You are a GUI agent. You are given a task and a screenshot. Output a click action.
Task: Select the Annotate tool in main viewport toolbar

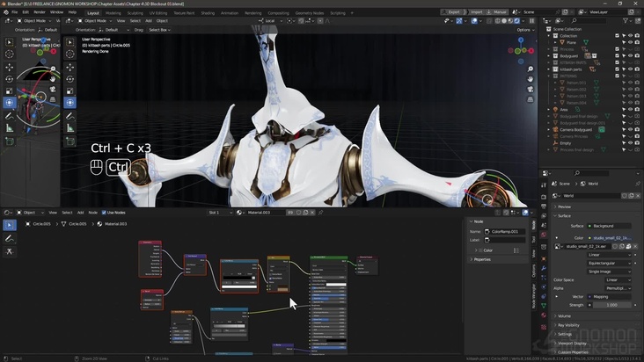tap(70, 116)
